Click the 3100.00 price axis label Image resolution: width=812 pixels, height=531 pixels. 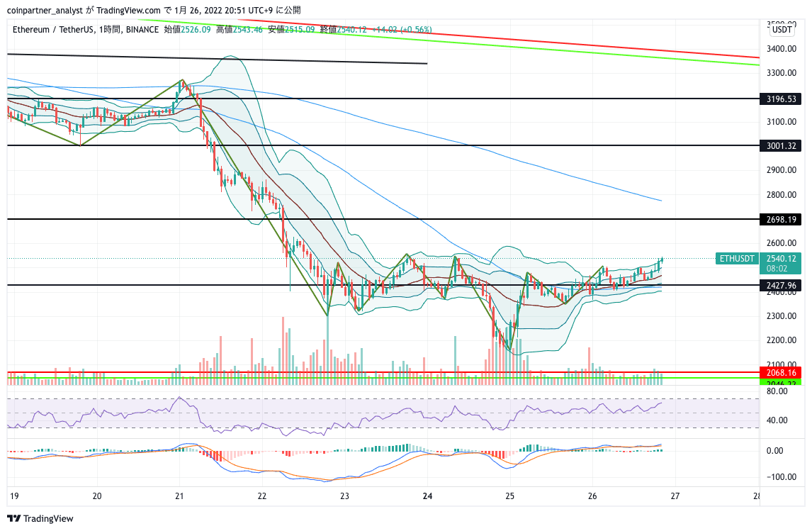[x=781, y=122]
